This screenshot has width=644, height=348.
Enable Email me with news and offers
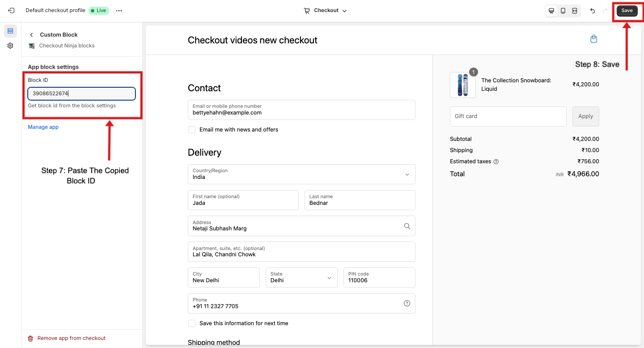tap(192, 130)
